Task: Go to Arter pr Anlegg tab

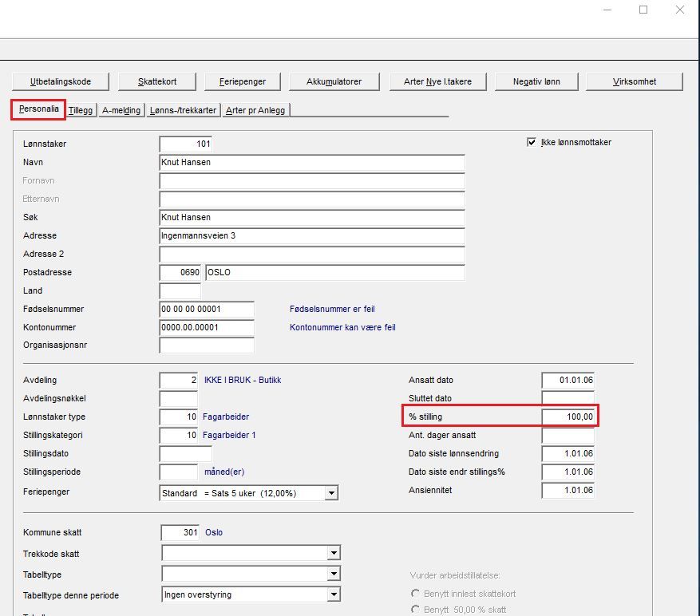Action: 255,110
